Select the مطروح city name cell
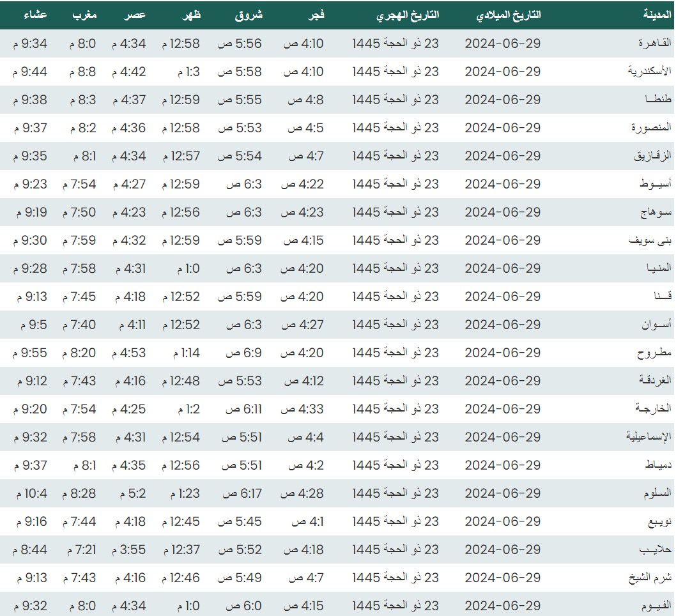Screen dimensions: 676x616 pyautogui.click(x=655, y=353)
